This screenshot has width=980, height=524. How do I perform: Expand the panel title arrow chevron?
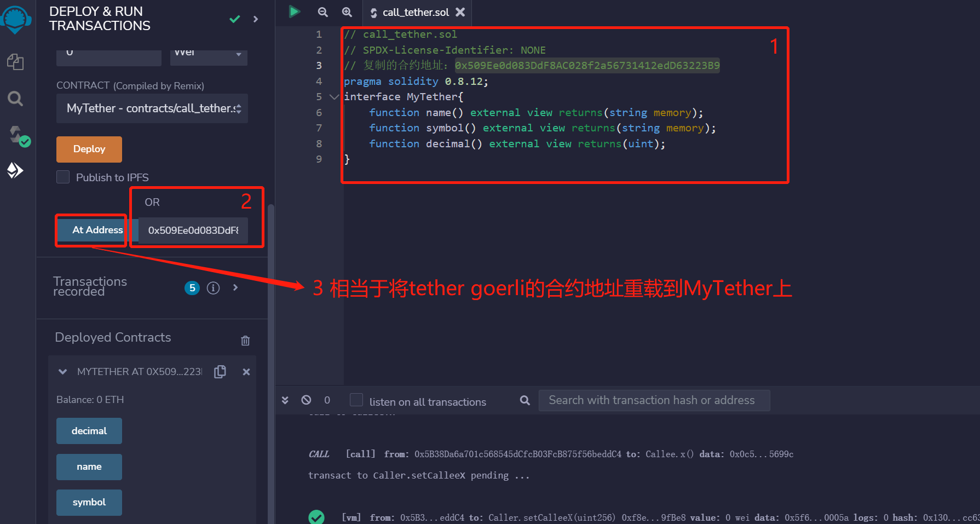(x=256, y=19)
